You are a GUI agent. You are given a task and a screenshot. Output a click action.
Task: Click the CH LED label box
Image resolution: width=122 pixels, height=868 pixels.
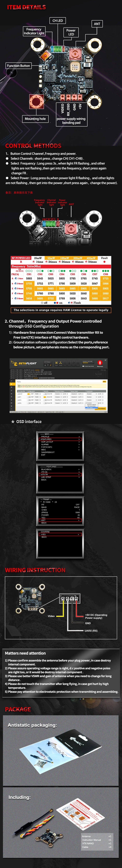[58, 21]
